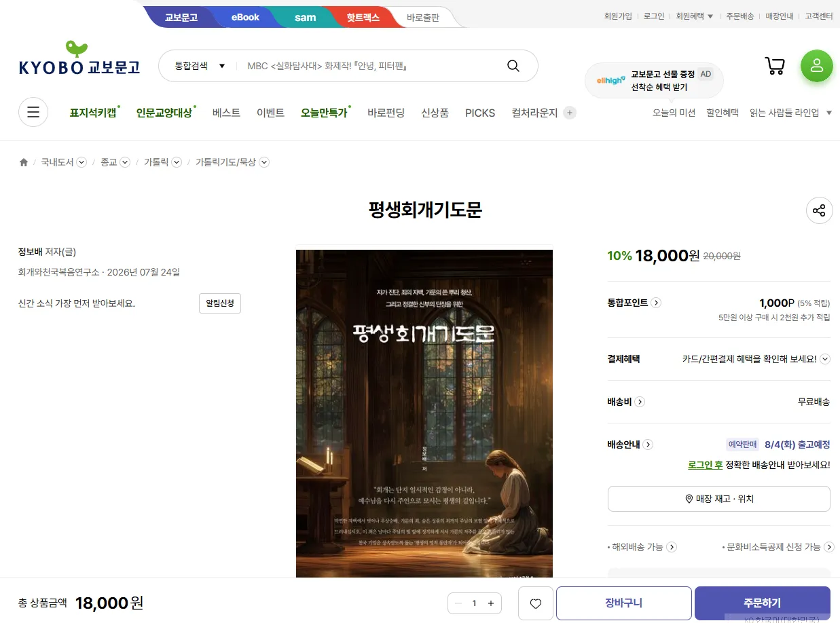Switch to the 교보문고 tab
Image resolution: width=840 pixels, height=623 pixels.
pos(181,17)
